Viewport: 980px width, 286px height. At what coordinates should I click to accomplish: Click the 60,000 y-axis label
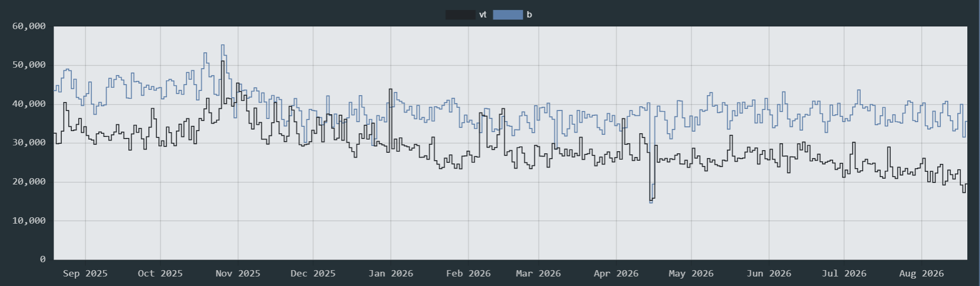pyautogui.click(x=29, y=26)
